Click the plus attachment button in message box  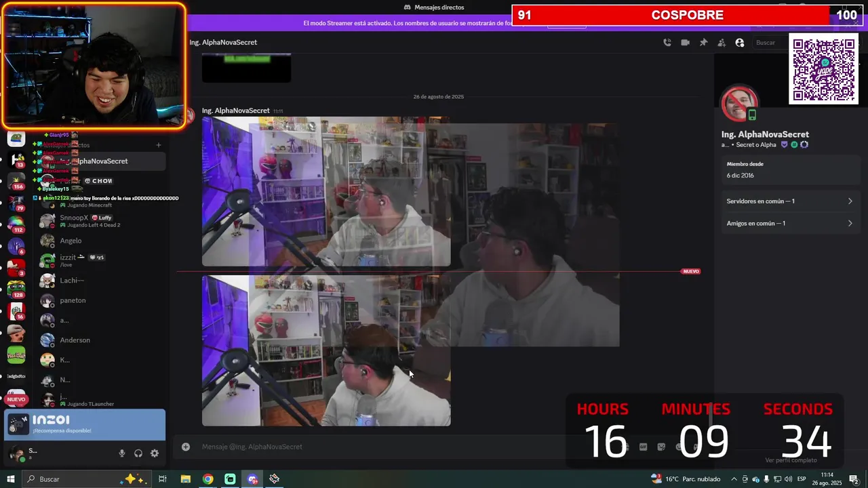coord(186,447)
